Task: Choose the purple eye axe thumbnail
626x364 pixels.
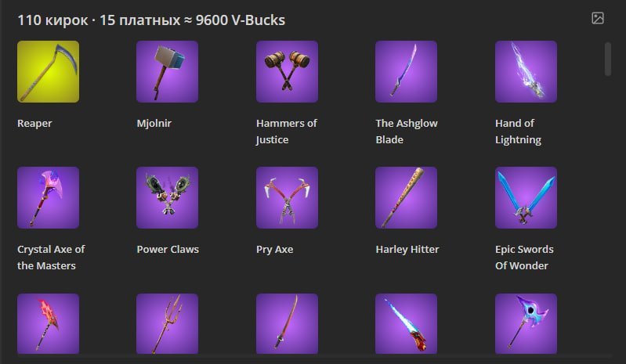Action: [526, 324]
